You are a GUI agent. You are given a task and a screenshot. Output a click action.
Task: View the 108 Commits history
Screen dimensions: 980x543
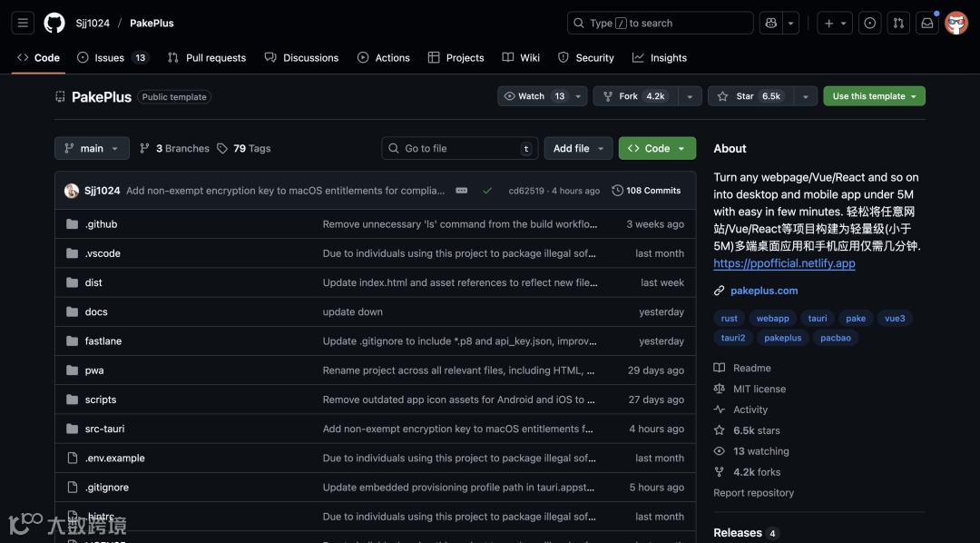[x=646, y=191]
